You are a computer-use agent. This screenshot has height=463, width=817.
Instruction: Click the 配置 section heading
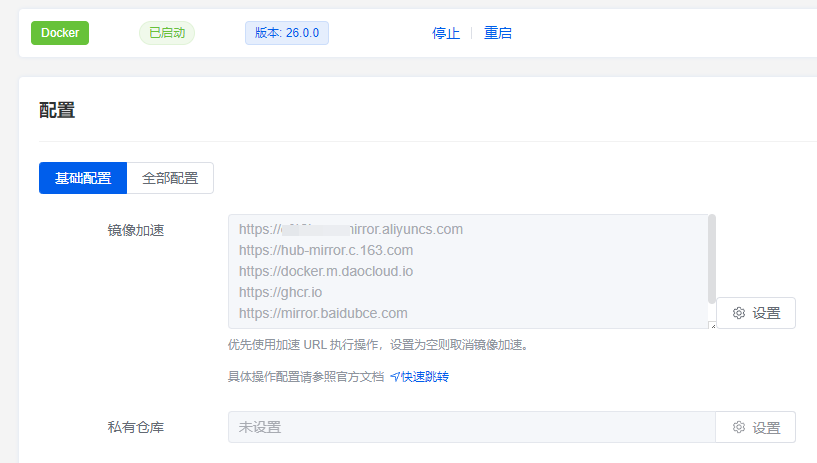coord(57,110)
